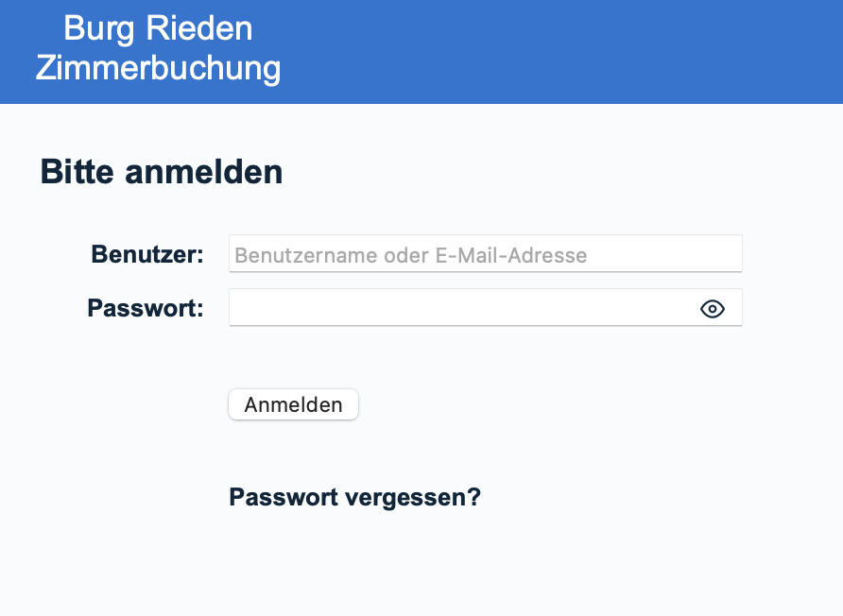Viewport: 843px width, 616px height.
Task: Click the Bitte anmelden heading
Action: 162,172
